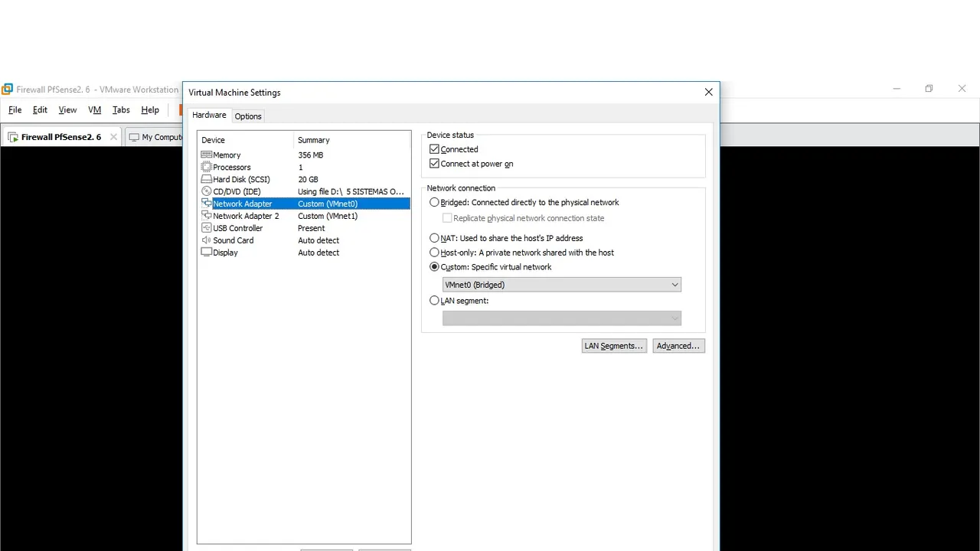Click the Display monitor icon
Image resolution: width=980 pixels, height=551 pixels.
pos(206,253)
